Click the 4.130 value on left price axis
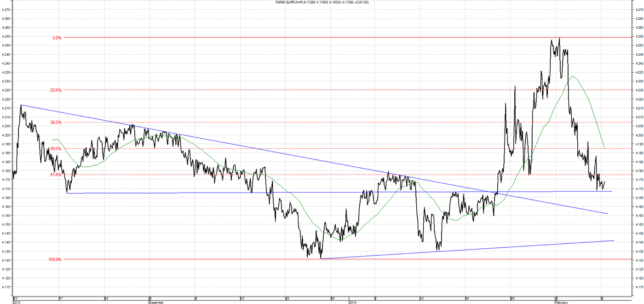The width and height of the screenshot is (644, 304). tap(6, 260)
